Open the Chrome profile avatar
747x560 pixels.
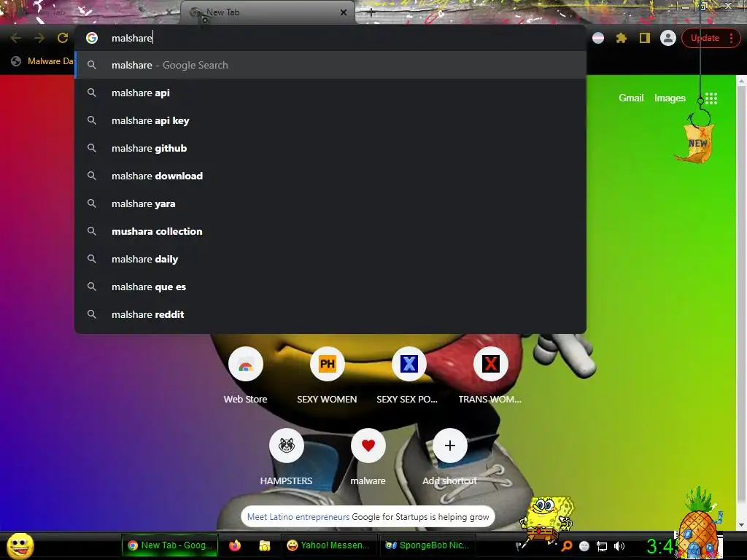[668, 38]
